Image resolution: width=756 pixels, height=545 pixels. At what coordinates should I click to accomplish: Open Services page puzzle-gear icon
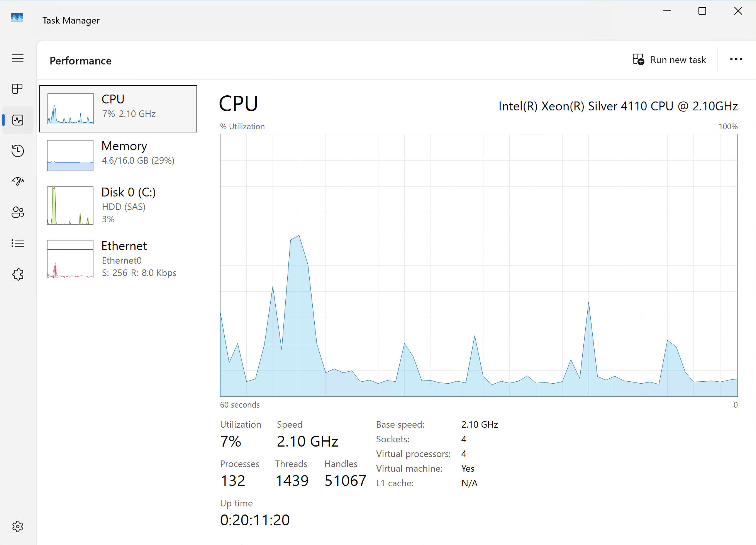tap(18, 274)
